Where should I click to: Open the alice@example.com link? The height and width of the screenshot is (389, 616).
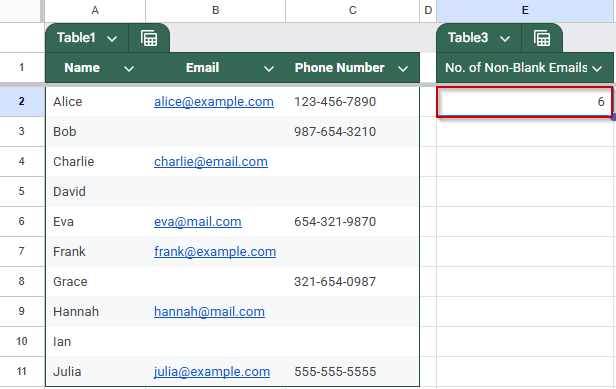coord(214,102)
